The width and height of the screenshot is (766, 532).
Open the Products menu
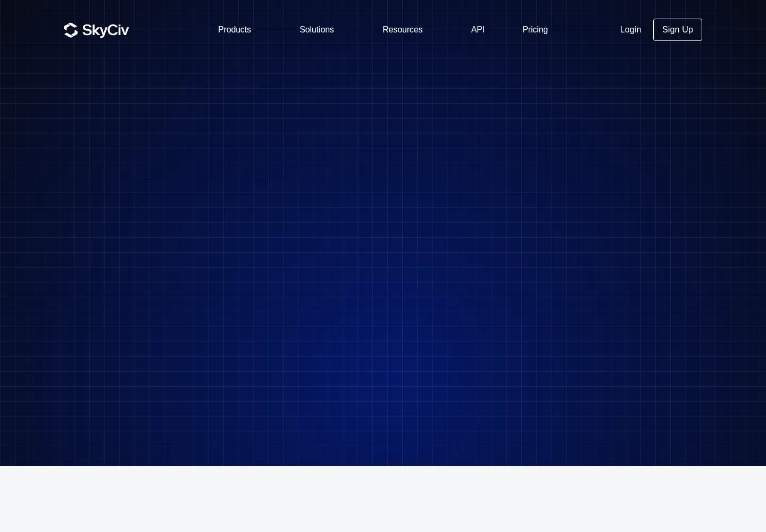(x=235, y=30)
